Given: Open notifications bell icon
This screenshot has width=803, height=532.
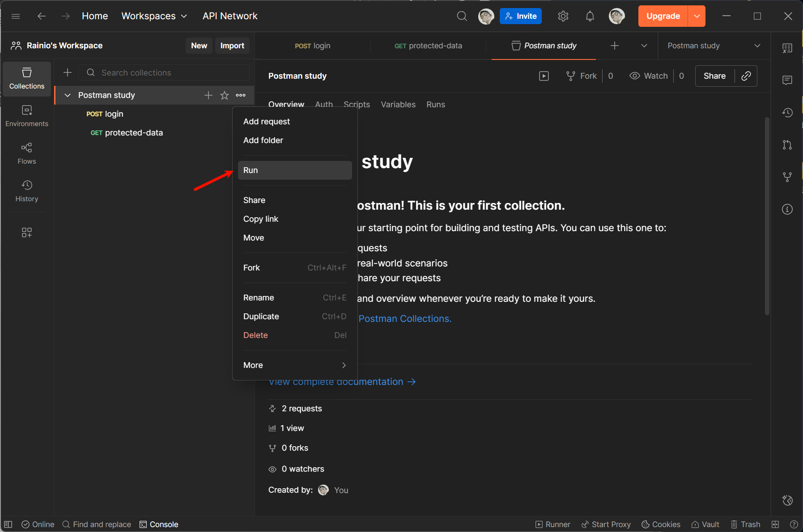Looking at the screenshot, I should pos(590,16).
